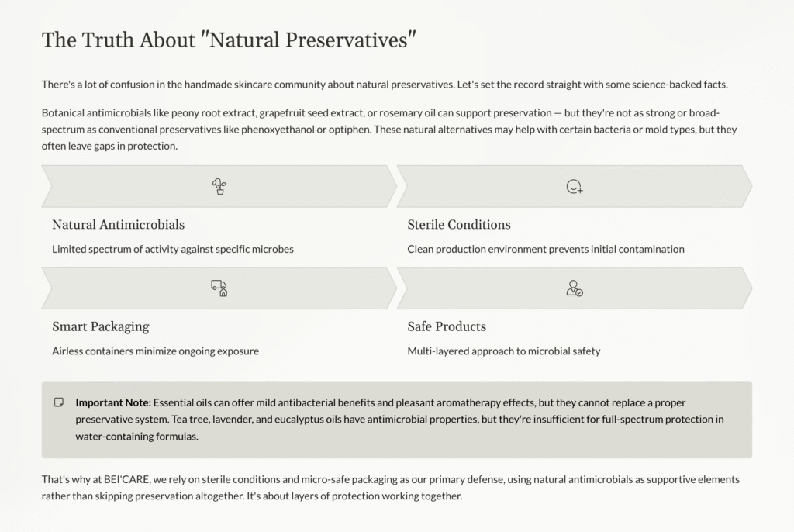Click the "Clean production environment" description
This screenshot has height=532, width=794.
(x=546, y=250)
